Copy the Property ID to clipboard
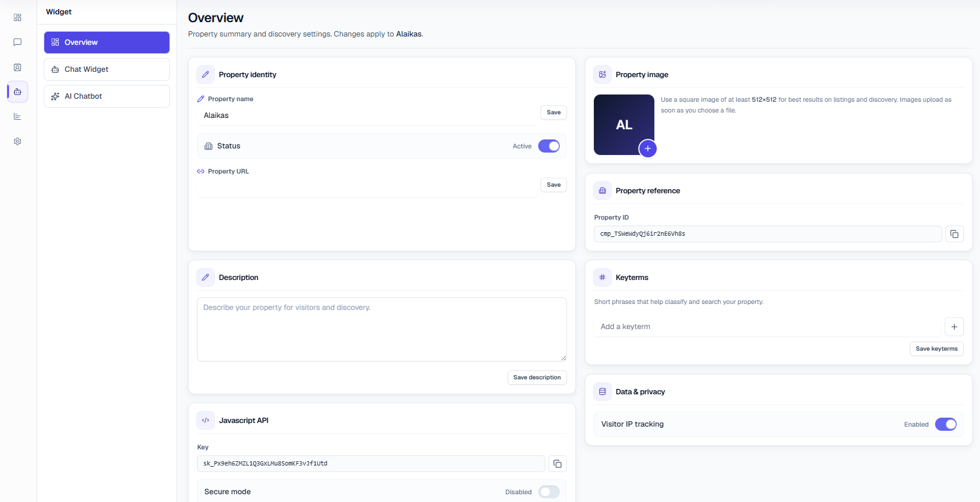Viewport: 980px width, 502px height. coord(954,234)
